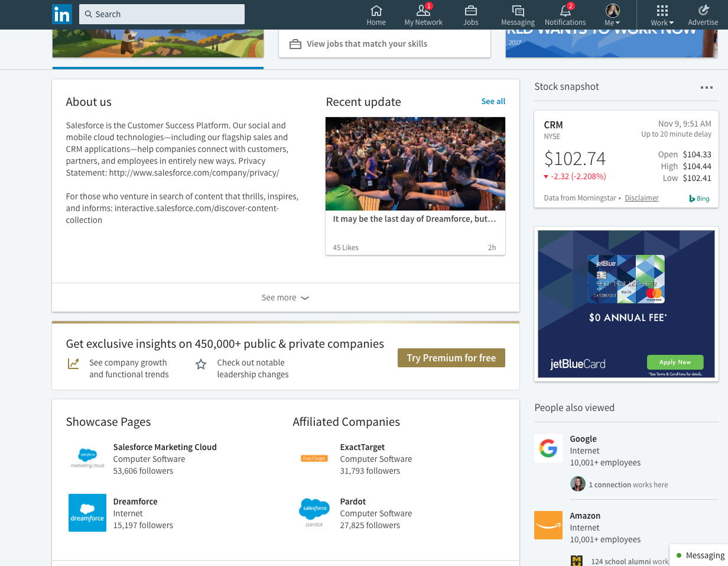Click the growth chart icon in Premium card

(x=73, y=364)
